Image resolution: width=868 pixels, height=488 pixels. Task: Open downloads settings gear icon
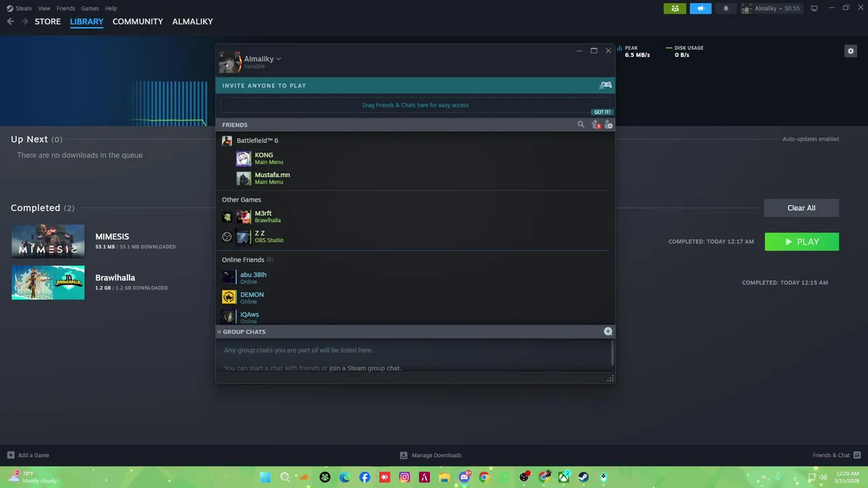850,51
